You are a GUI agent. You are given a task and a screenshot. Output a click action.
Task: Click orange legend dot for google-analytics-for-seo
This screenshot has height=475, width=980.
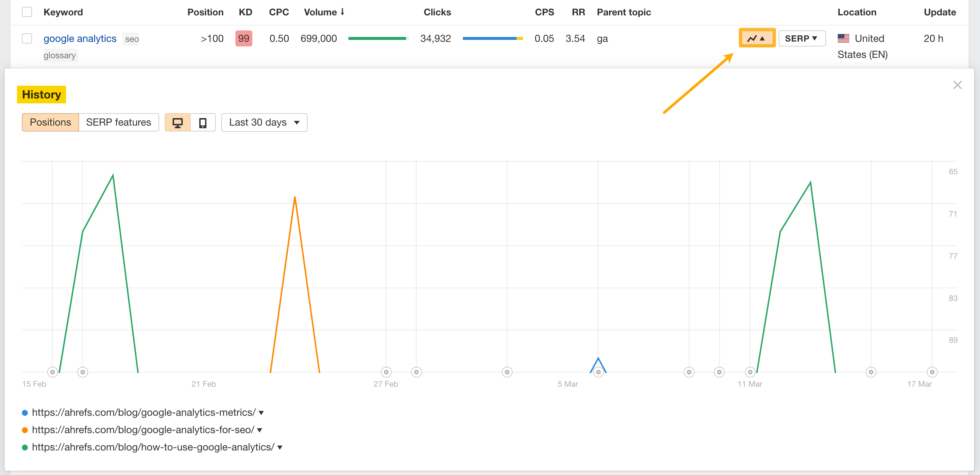(x=25, y=430)
